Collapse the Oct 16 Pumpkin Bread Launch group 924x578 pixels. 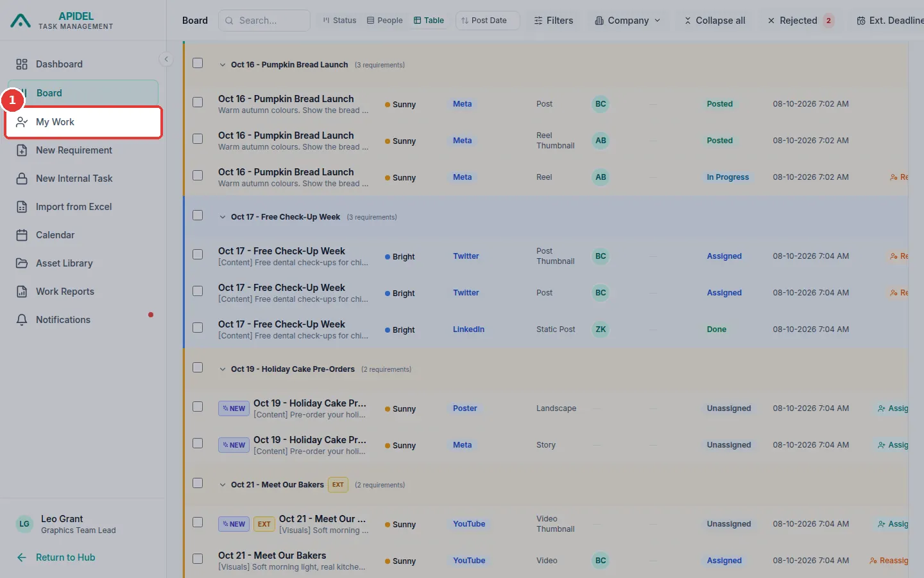(x=223, y=65)
